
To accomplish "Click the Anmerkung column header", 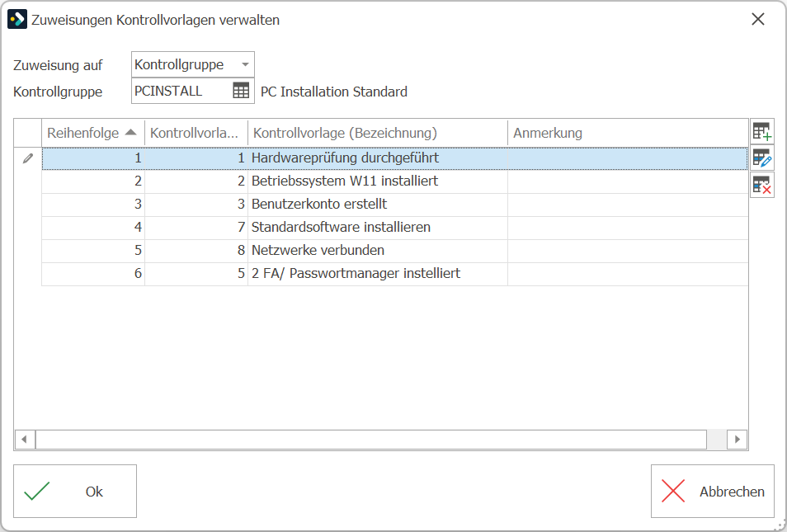I will tap(628, 133).
